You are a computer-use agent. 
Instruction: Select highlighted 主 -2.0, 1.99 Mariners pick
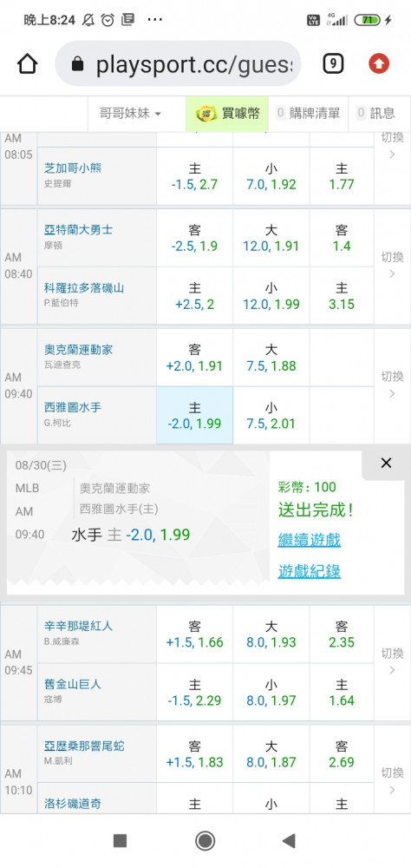point(195,415)
